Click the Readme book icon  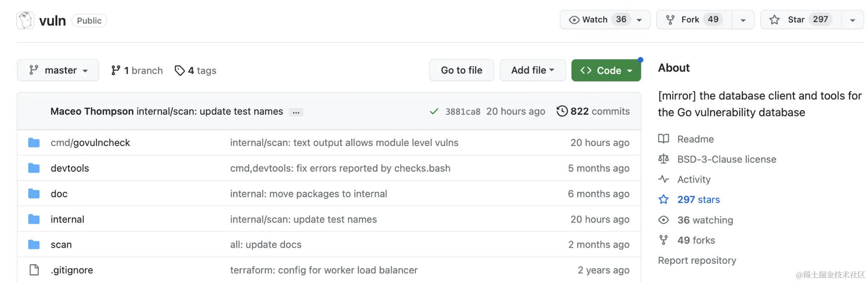tap(664, 139)
